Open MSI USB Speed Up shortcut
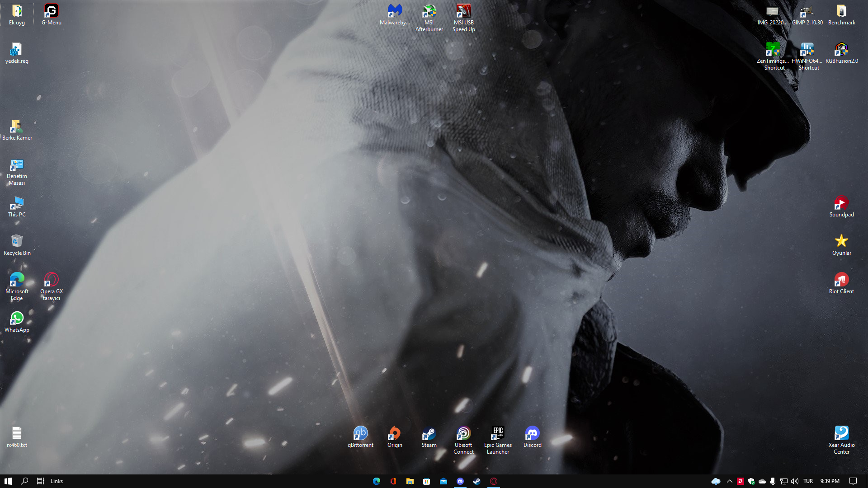868x488 pixels. [463, 18]
